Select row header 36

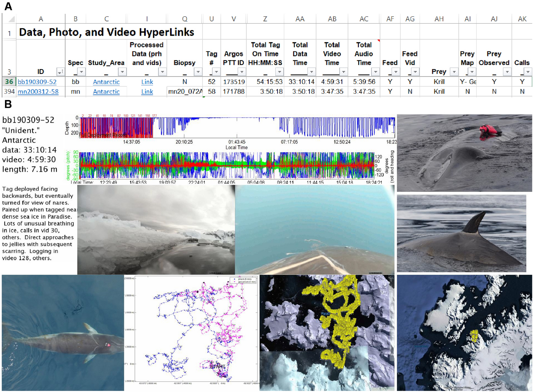pyautogui.click(x=9, y=82)
